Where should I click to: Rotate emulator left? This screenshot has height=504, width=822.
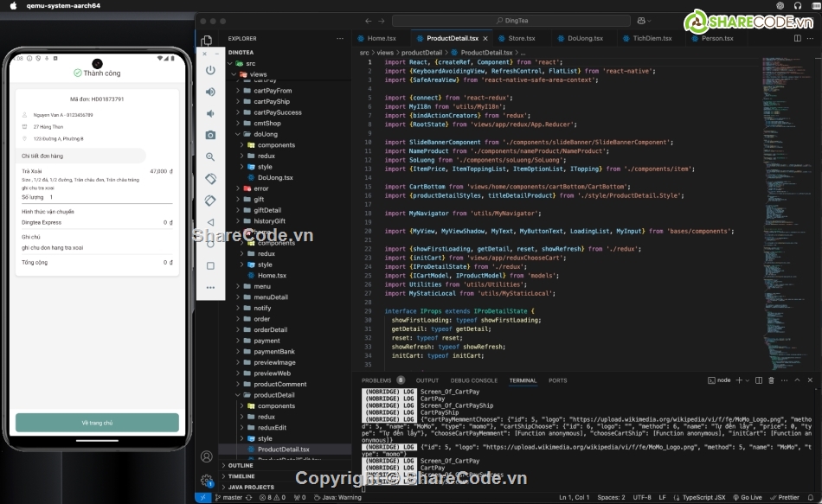pos(210,179)
